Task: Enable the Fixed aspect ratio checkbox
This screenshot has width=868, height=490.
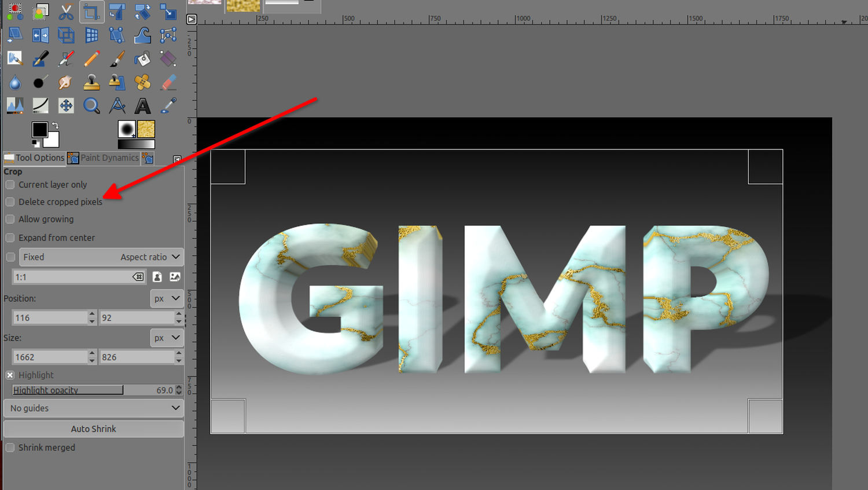Action: point(10,257)
